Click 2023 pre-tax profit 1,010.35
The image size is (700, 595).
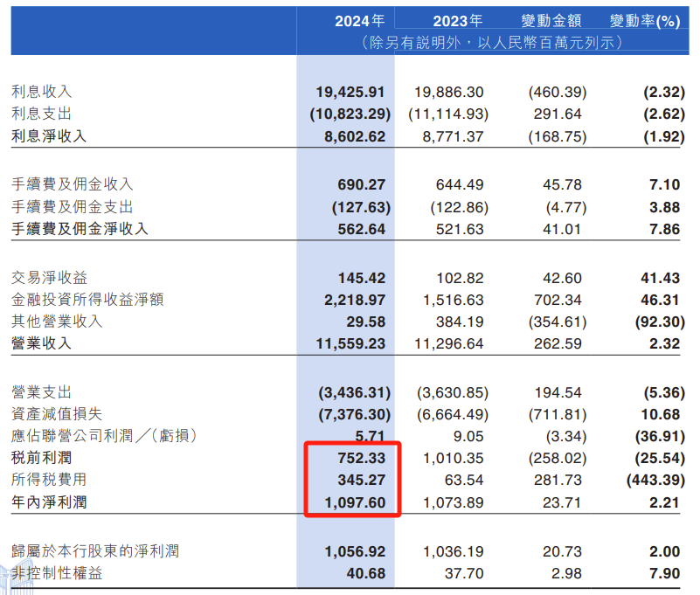click(x=454, y=458)
